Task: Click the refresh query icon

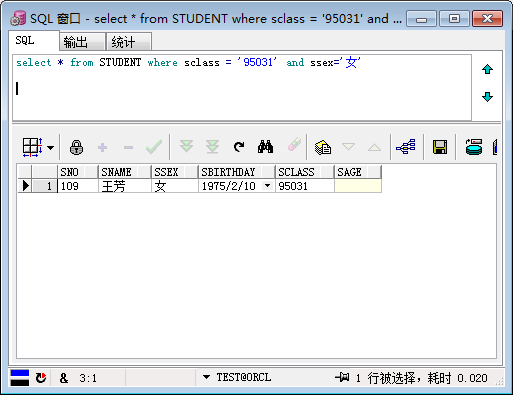Action: click(x=239, y=147)
